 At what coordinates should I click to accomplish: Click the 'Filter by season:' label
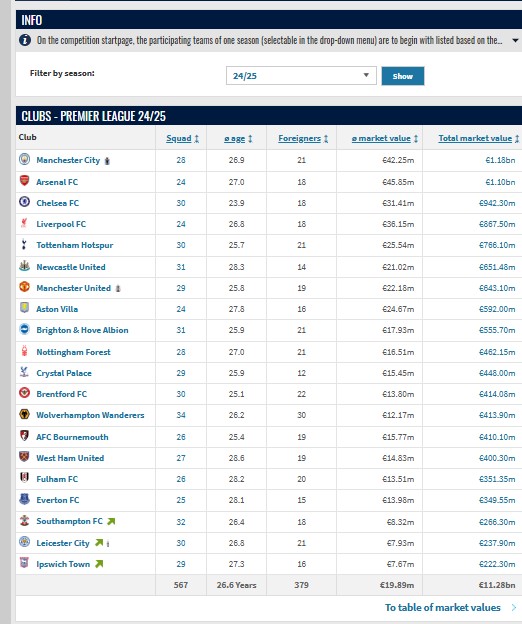[x=62, y=73]
